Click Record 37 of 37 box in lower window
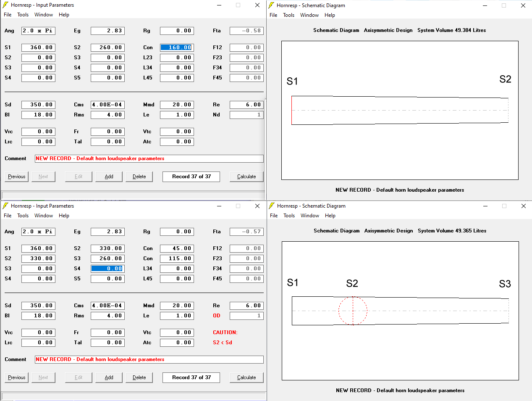 [191, 377]
